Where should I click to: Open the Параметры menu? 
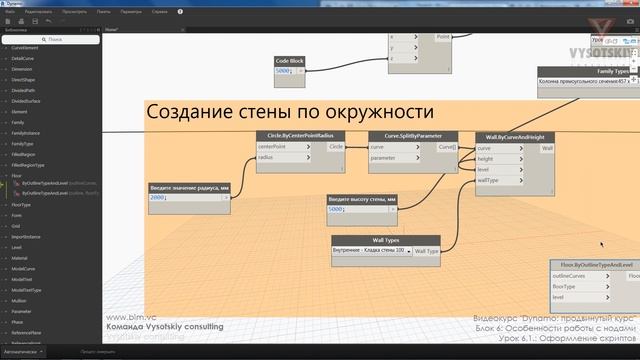coord(131,12)
